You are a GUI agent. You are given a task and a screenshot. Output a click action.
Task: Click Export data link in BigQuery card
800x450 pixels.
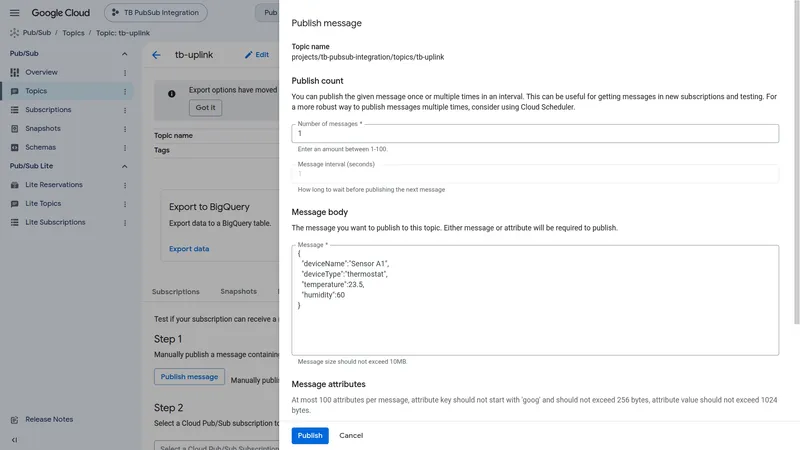point(189,249)
